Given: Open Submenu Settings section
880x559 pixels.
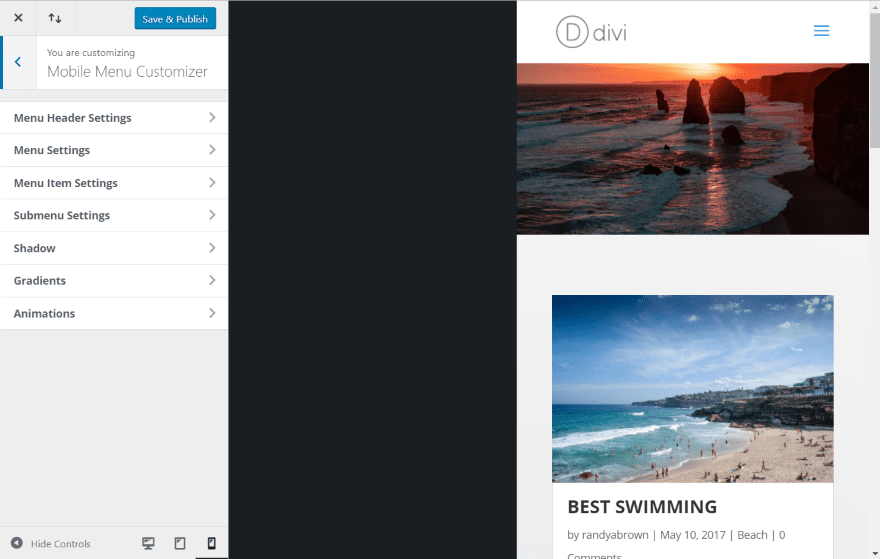Looking at the screenshot, I should (x=114, y=216).
